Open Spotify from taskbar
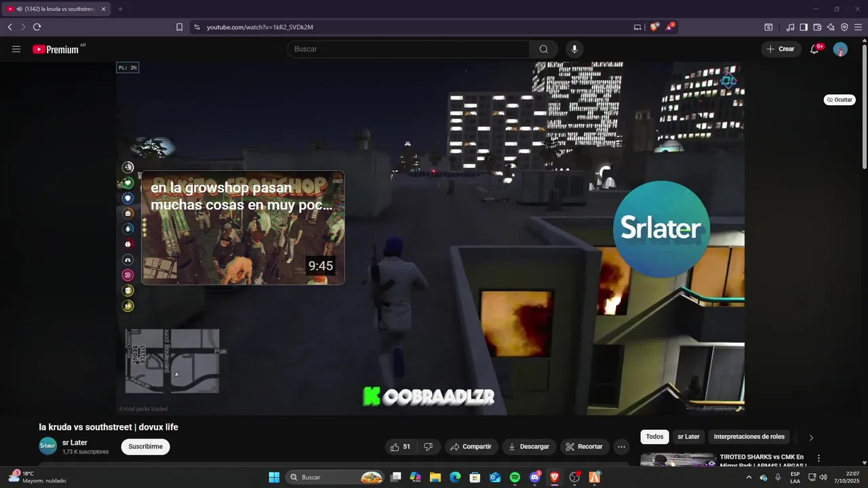 (x=515, y=477)
